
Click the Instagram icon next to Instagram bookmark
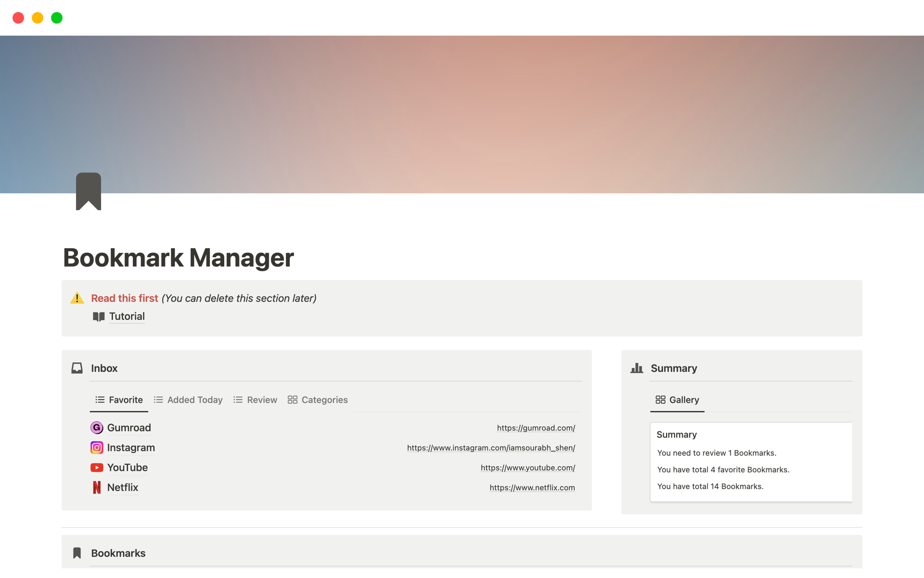point(97,447)
